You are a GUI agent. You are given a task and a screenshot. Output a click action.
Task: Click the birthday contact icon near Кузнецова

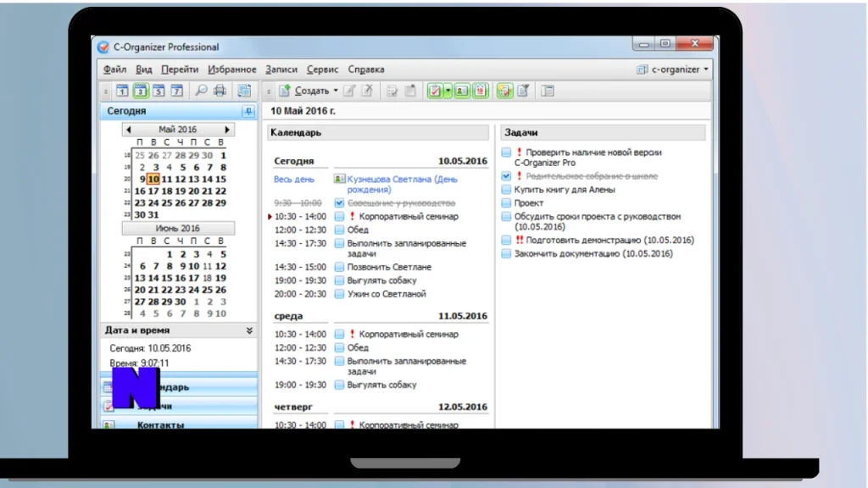[x=339, y=179]
